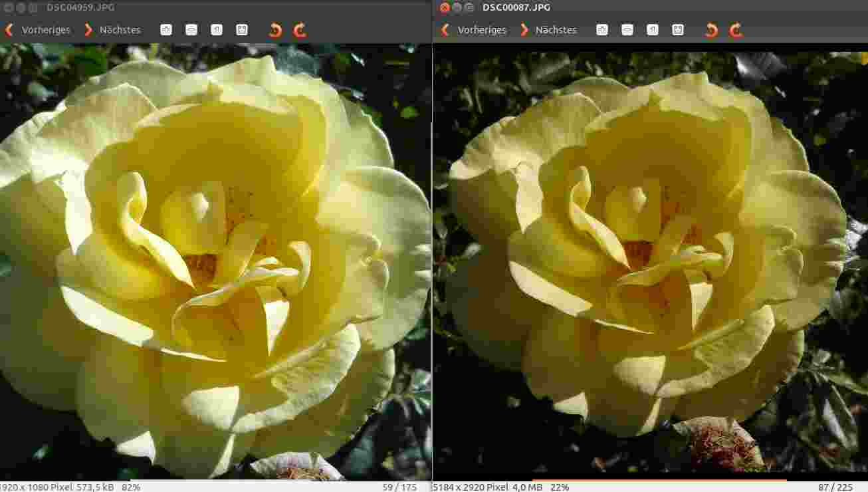
Task: Go to next image in DSC00087.JPG window
Action: click(x=548, y=30)
